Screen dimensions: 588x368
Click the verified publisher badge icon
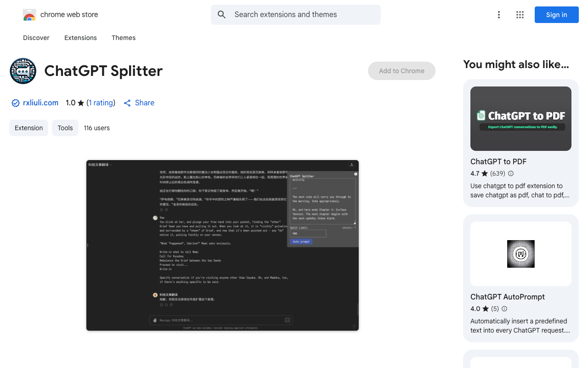16,103
